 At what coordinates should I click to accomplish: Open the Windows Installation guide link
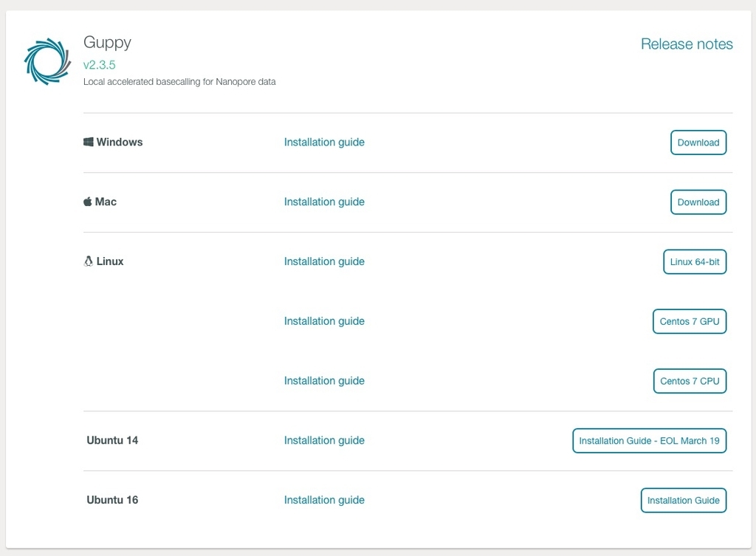(324, 143)
